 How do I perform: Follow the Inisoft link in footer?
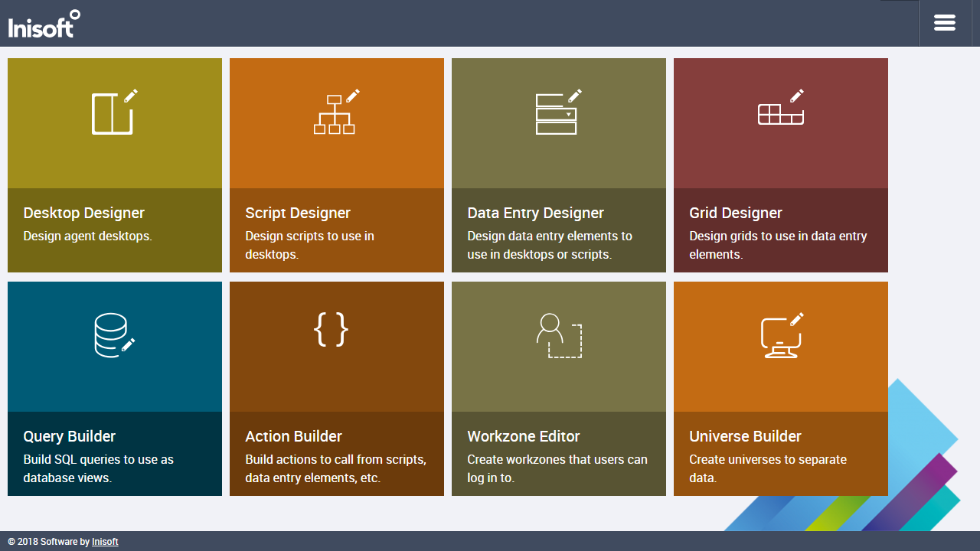(x=105, y=542)
